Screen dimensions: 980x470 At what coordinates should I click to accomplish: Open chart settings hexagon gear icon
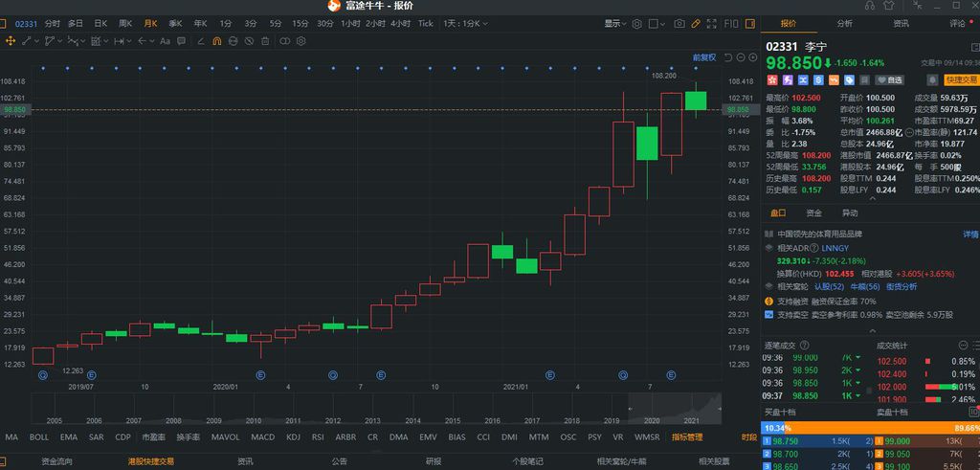(636, 24)
